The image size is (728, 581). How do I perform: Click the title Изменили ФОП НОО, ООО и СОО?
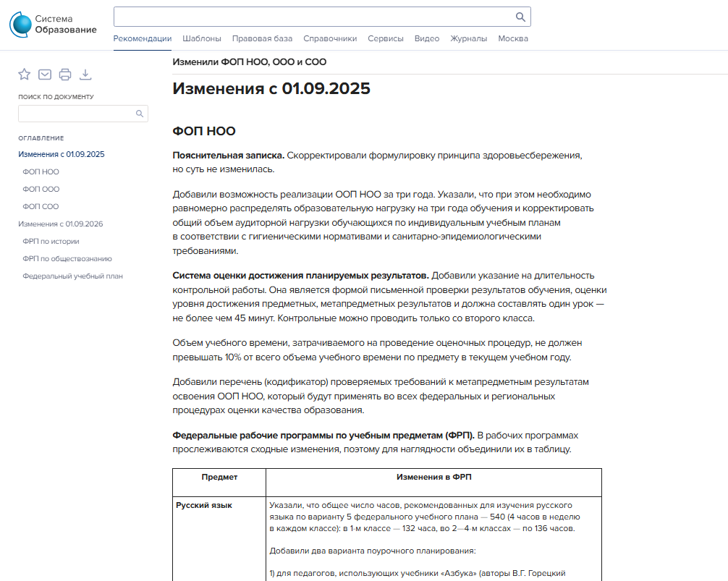coord(250,62)
